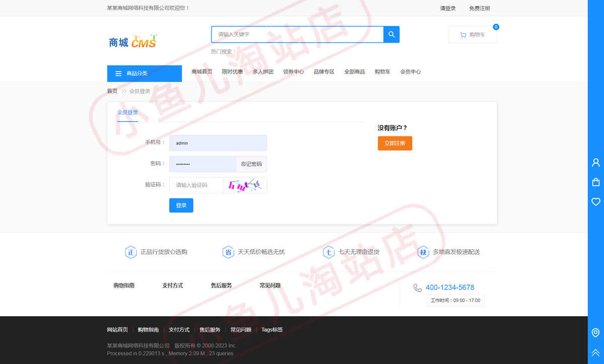Screen dimensions: 604x364
Task: Click the 没有账户？ text
Action: click(x=393, y=128)
